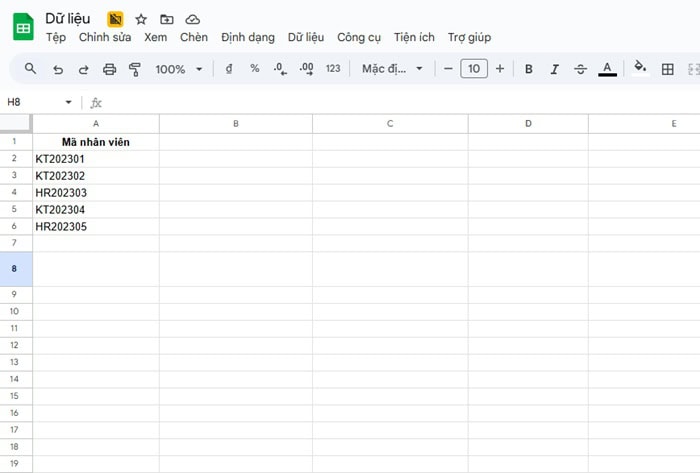Star the document Dữ liệu
This screenshot has height=473, width=700.
[141, 19]
